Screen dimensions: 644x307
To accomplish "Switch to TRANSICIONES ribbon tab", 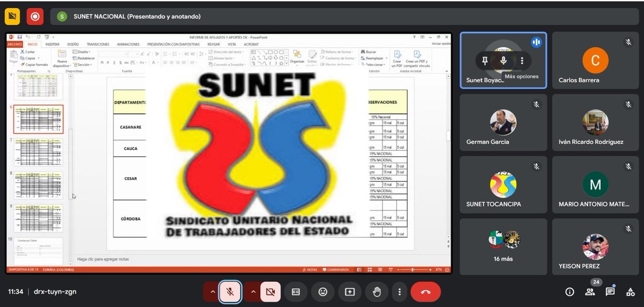I will click(98, 44).
